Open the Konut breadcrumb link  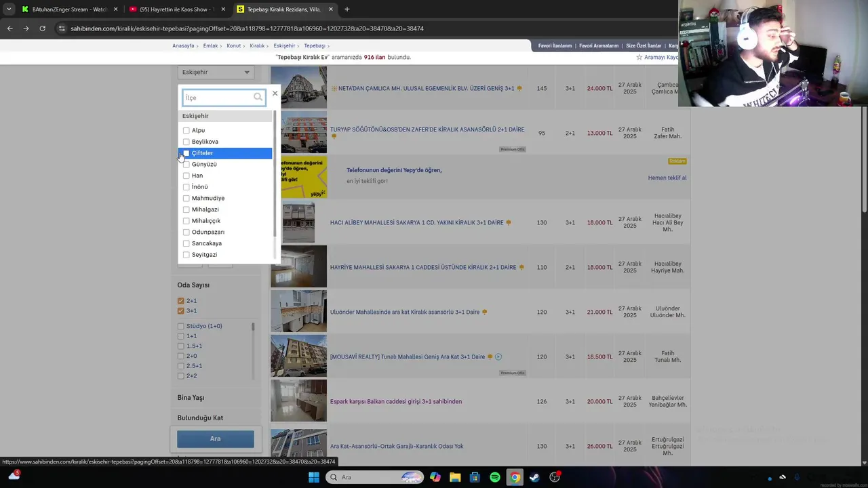234,46
